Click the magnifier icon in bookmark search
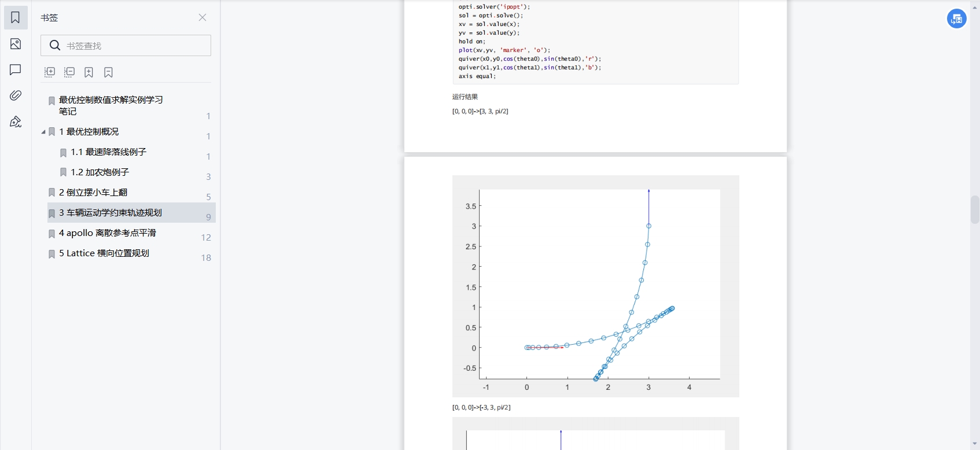980x450 pixels. (x=55, y=45)
